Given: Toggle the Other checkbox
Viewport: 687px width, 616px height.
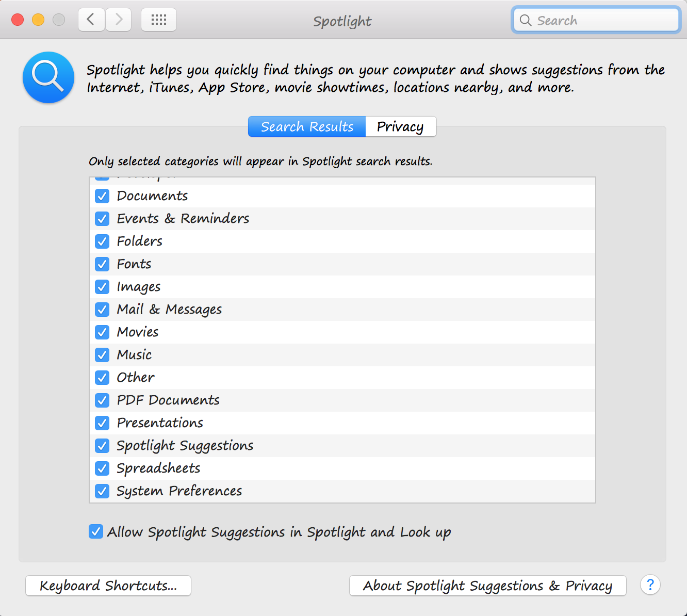Looking at the screenshot, I should coord(102,378).
